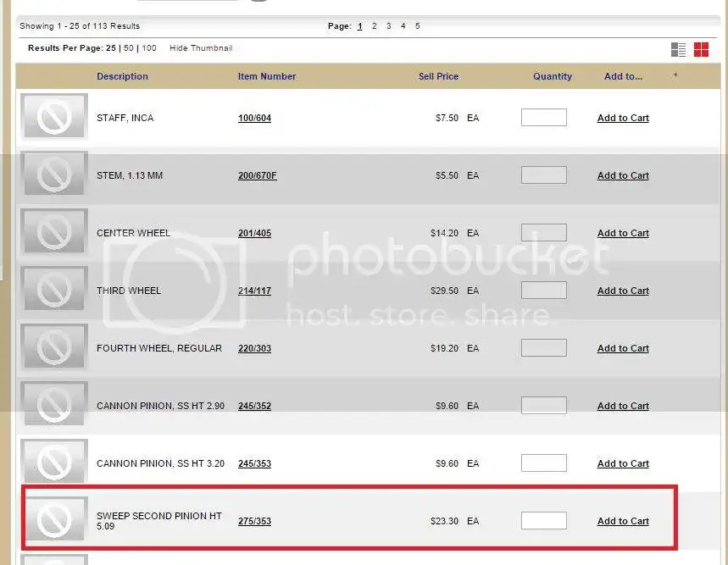This screenshot has width=728, height=565.
Task: Focus quantity field for SWEEP SECOND PINION
Action: click(544, 520)
